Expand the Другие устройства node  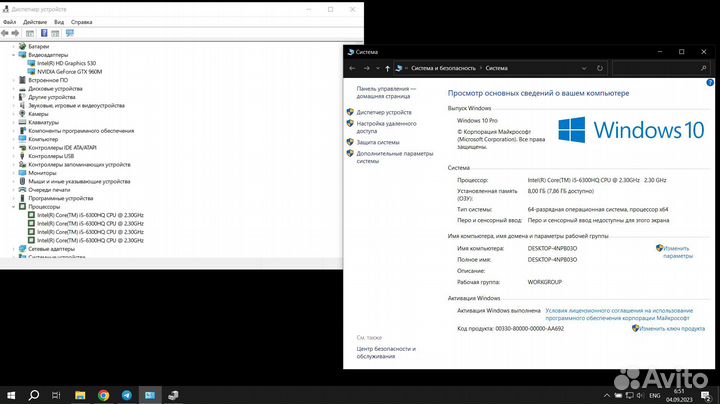pyautogui.click(x=13, y=97)
